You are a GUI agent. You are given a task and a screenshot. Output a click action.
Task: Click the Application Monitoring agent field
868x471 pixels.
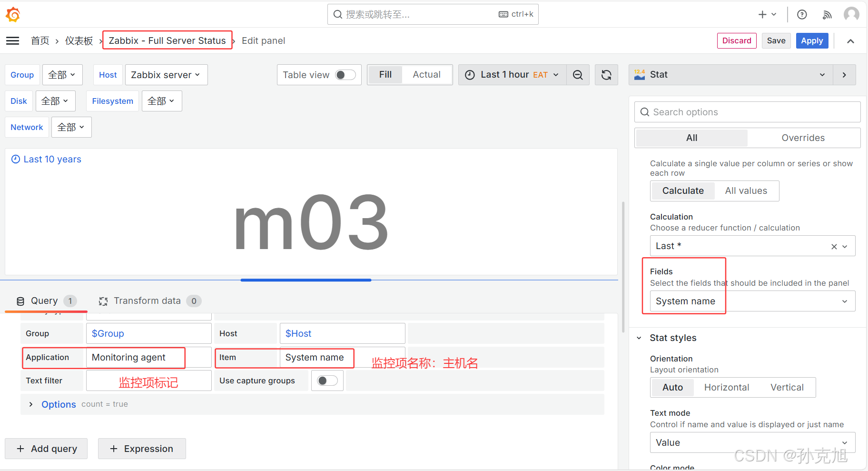[149, 357]
